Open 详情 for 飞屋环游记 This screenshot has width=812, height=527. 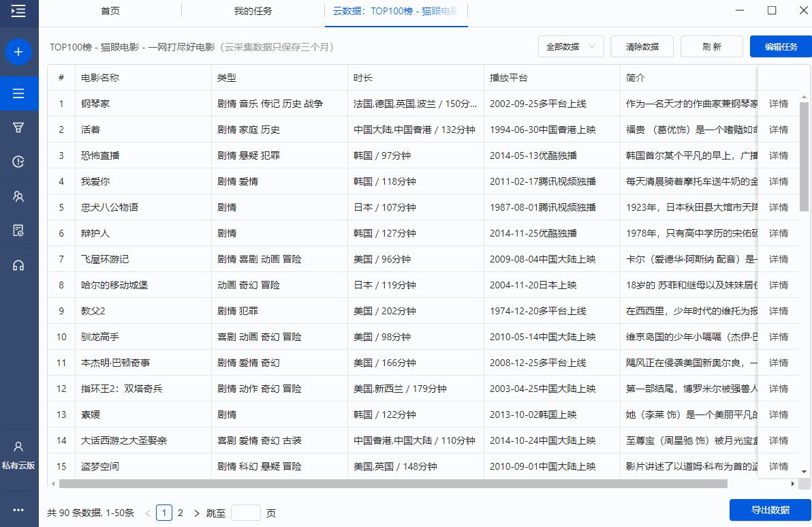coord(779,259)
